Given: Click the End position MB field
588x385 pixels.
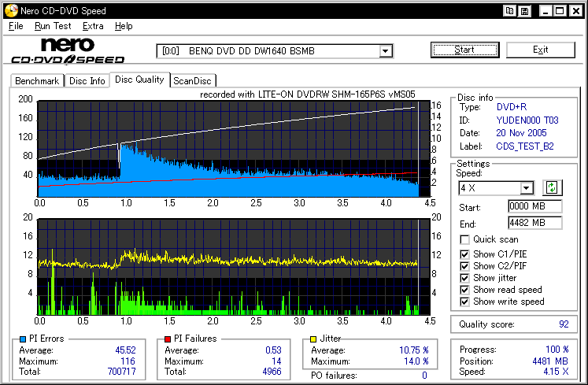Looking at the screenshot, I should [x=534, y=223].
